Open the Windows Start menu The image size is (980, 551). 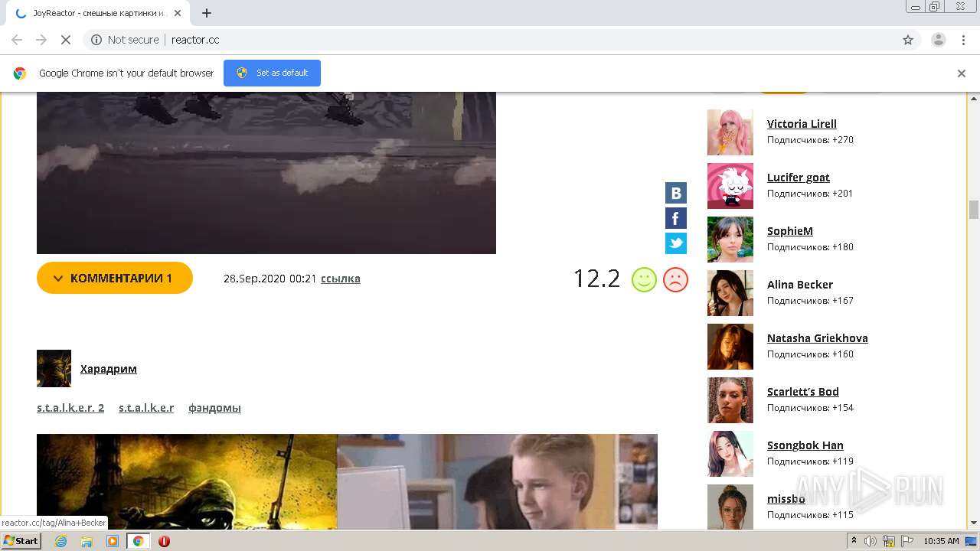21,541
